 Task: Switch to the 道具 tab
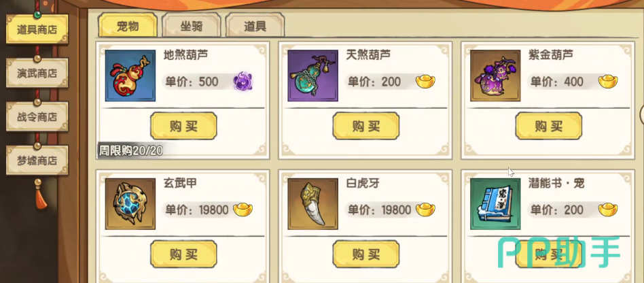[255, 26]
